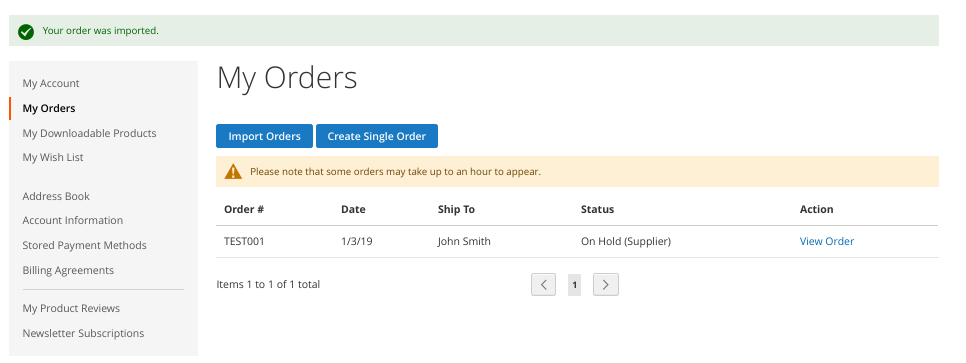Open Billing Agreements page
The image size is (966, 363).
pos(68,270)
